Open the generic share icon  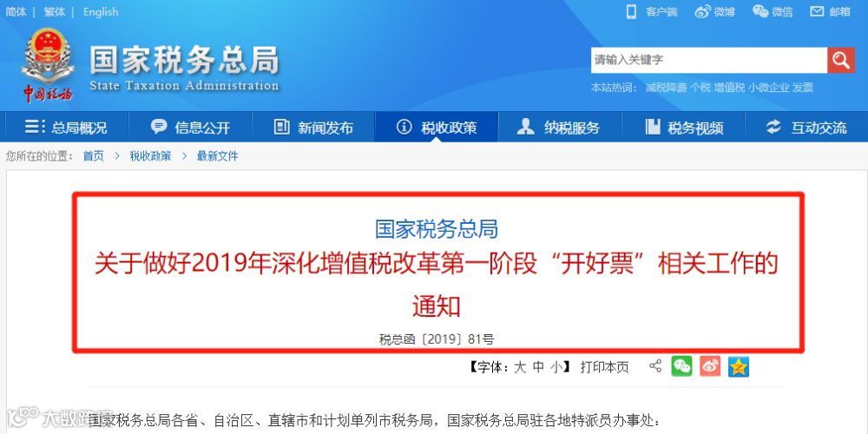tap(655, 366)
